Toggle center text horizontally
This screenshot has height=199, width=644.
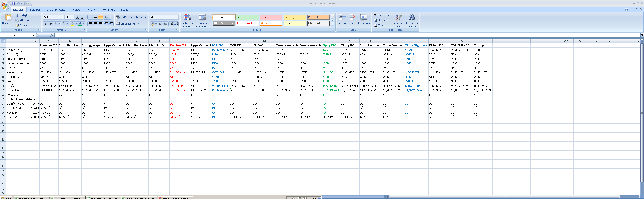tap(95, 24)
